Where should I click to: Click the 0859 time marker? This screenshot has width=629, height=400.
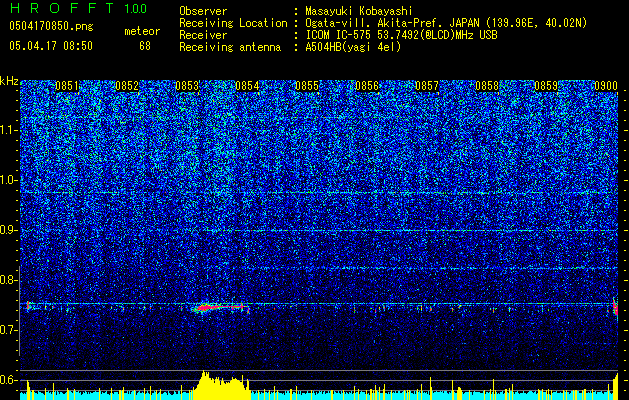pos(546,86)
